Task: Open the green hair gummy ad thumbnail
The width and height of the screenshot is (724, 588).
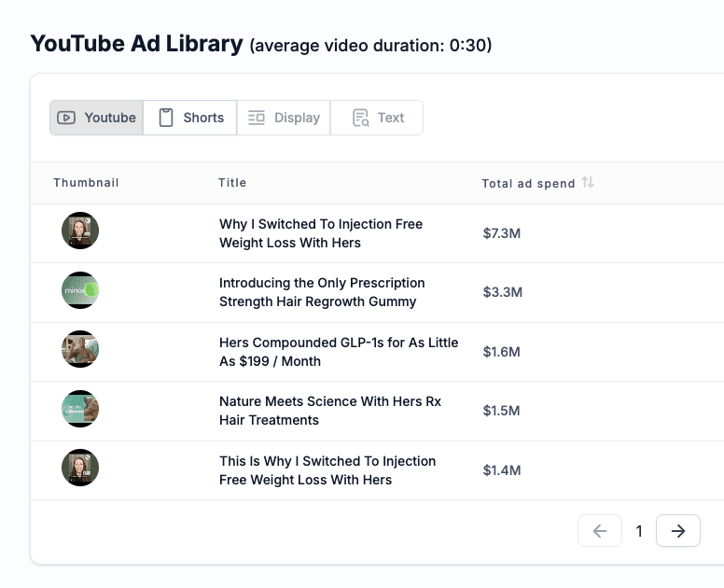Action: coord(80,290)
